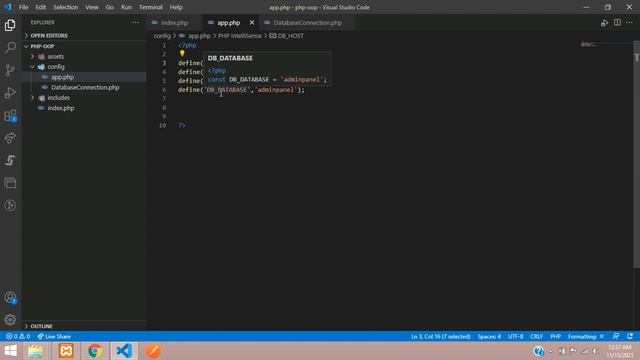This screenshot has height=360, width=640.
Task: Change encoding via UTF-8 indicator
Action: [x=516, y=336]
